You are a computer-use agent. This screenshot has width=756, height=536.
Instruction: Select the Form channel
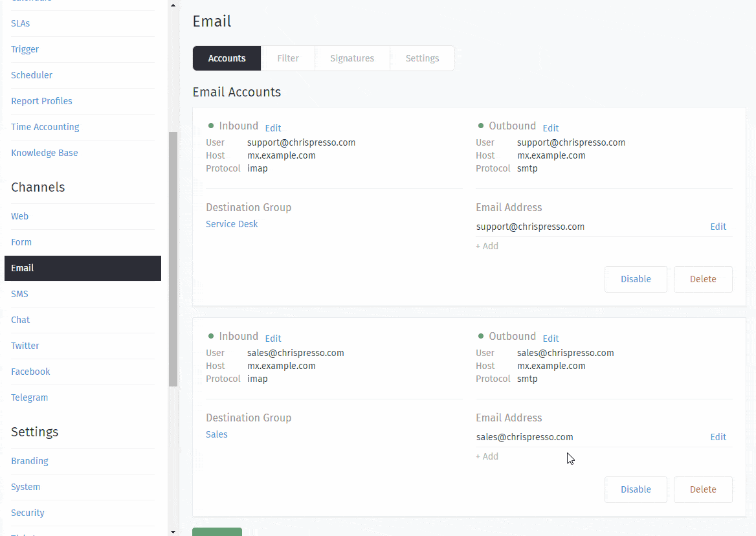pyautogui.click(x=21, y=242)
